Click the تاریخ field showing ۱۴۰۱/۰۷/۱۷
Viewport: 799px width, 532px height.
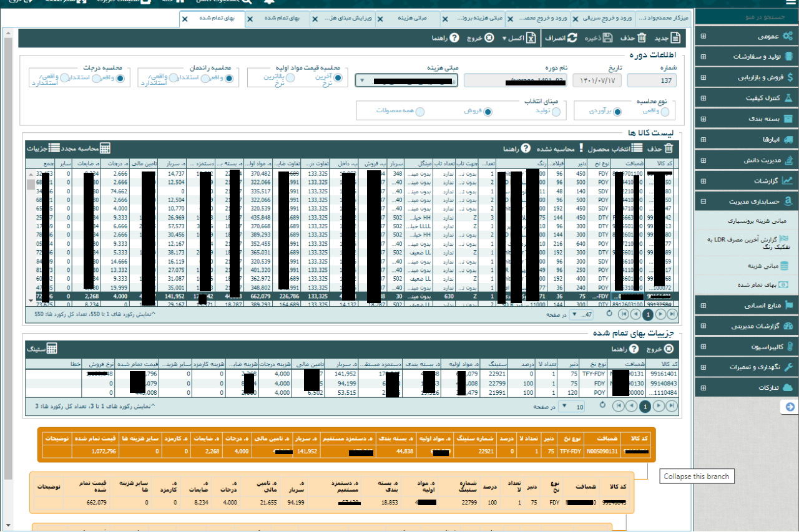point(597,80)
